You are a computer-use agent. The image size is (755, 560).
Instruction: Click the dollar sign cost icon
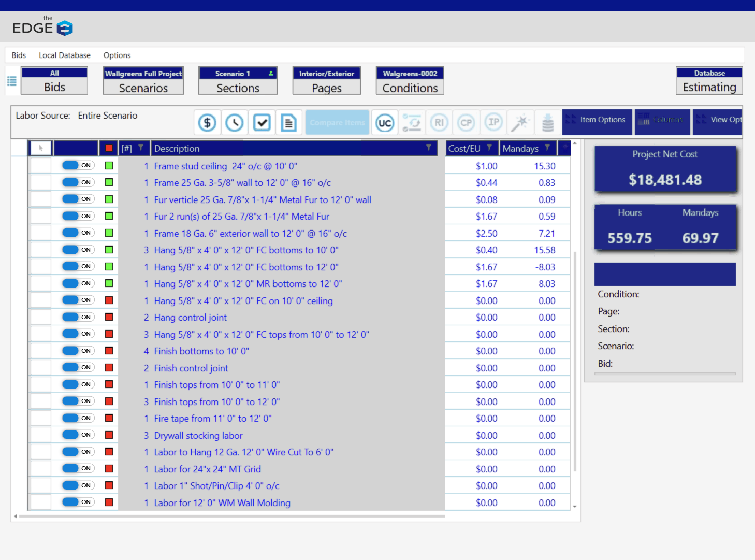207,123
